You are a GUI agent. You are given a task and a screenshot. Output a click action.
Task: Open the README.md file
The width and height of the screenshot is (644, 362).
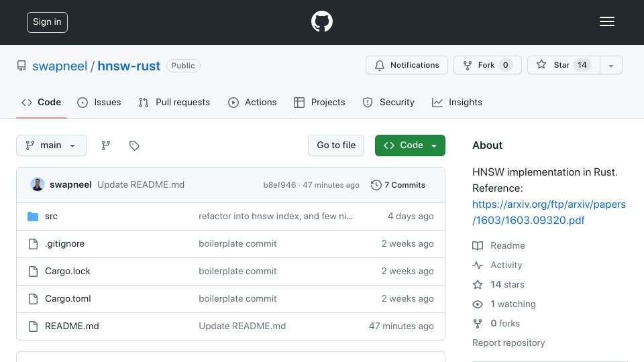click(72, 326)
